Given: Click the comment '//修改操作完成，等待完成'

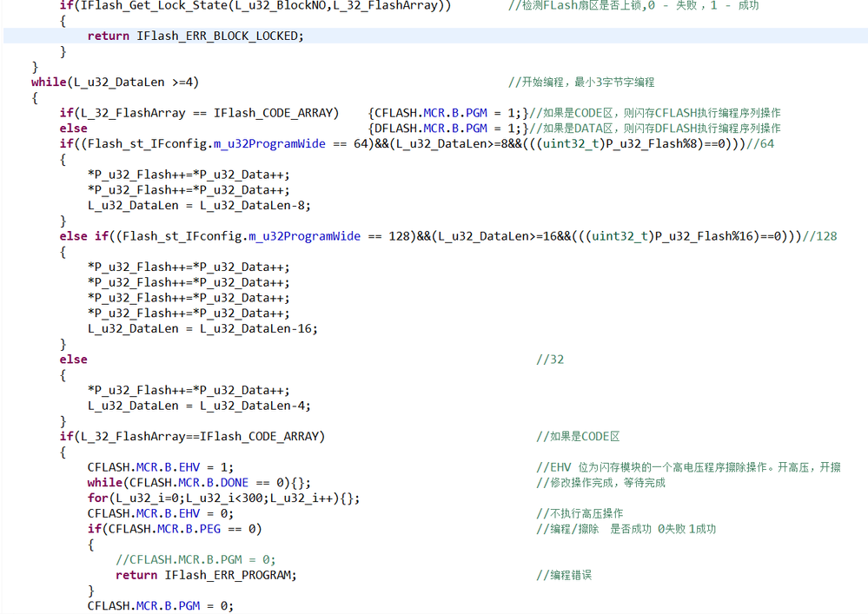Looking at the screenshot, I should pos(600,484).
